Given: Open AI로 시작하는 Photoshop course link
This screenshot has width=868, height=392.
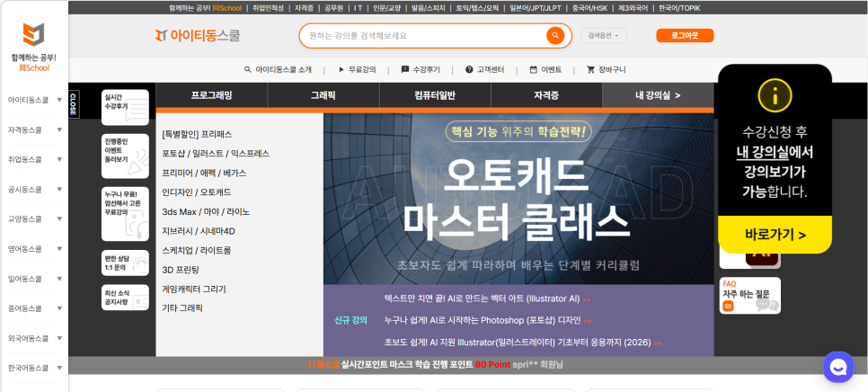Looking at the screenshot, I should 488,320.
